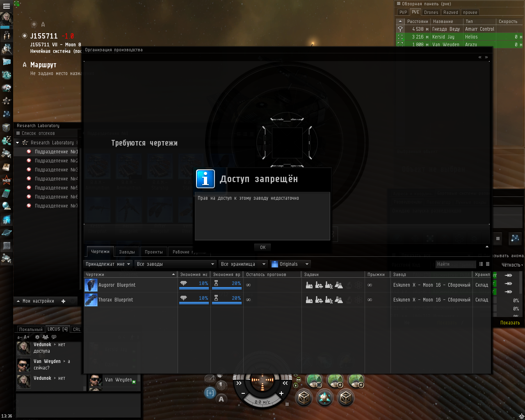Switch to the 'Заводы' tab

(x=127, y=252)
